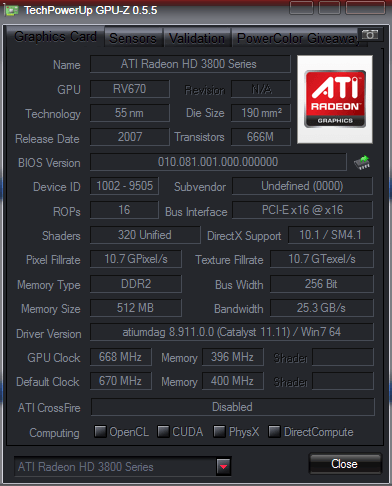Click the Name field showing Radeon HD 3800
This screenshot has width=392, height=486.
[190, 64]
